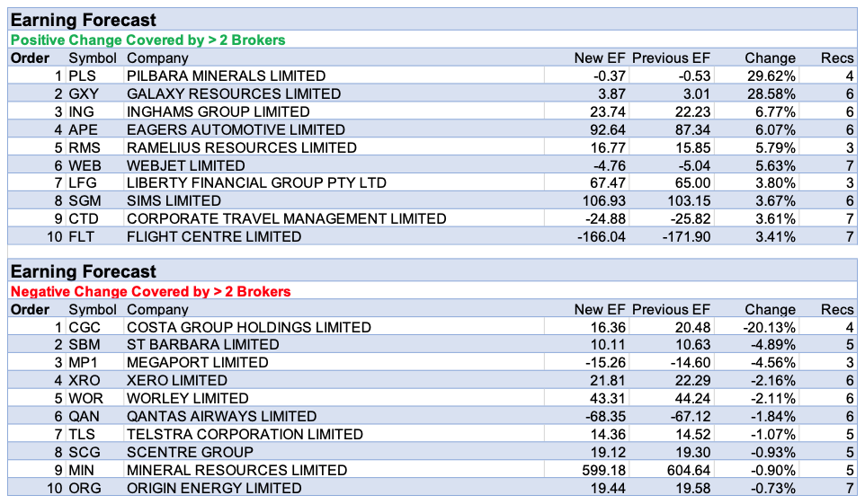Click the Negative Change Covered by > 2 Brokers heading
Image resolution: width=865 pixels, height=504 pixels.
150,291
